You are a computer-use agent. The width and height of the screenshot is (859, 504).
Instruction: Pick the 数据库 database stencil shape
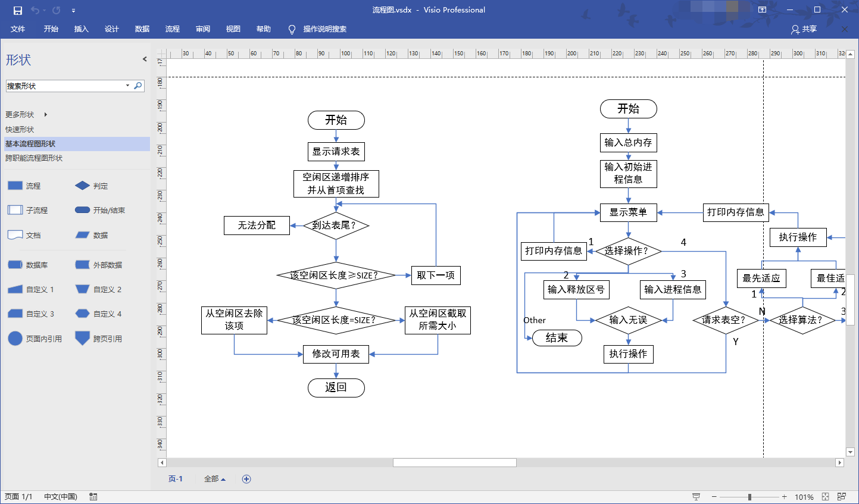(15, 265)
